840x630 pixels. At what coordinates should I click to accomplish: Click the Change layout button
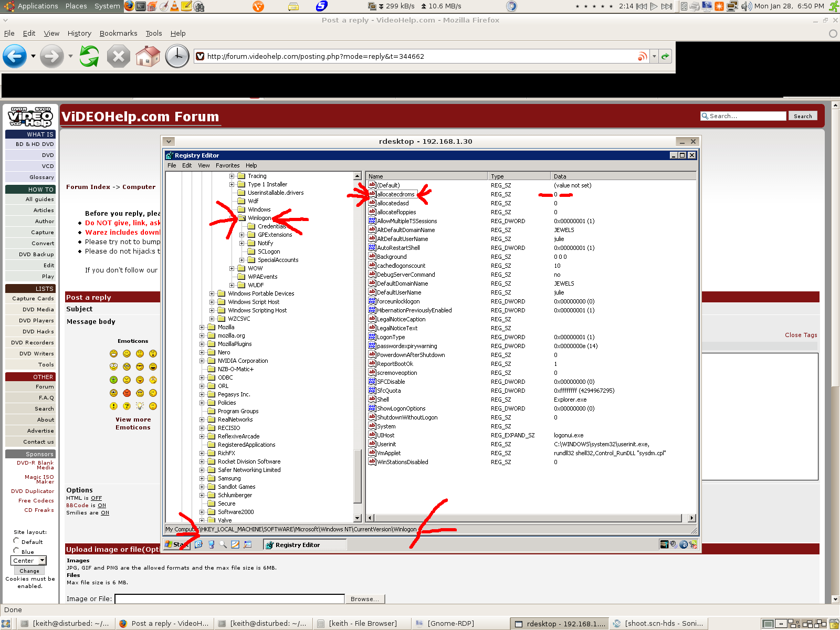pos(29,571)
